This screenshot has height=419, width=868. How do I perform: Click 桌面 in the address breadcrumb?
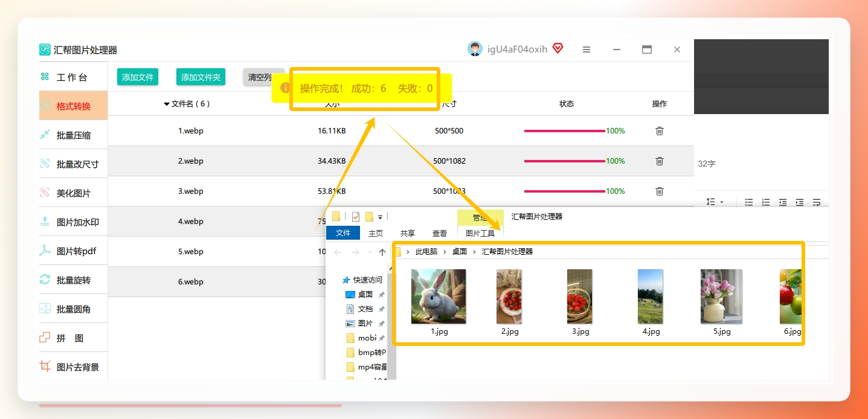point(460,252)
